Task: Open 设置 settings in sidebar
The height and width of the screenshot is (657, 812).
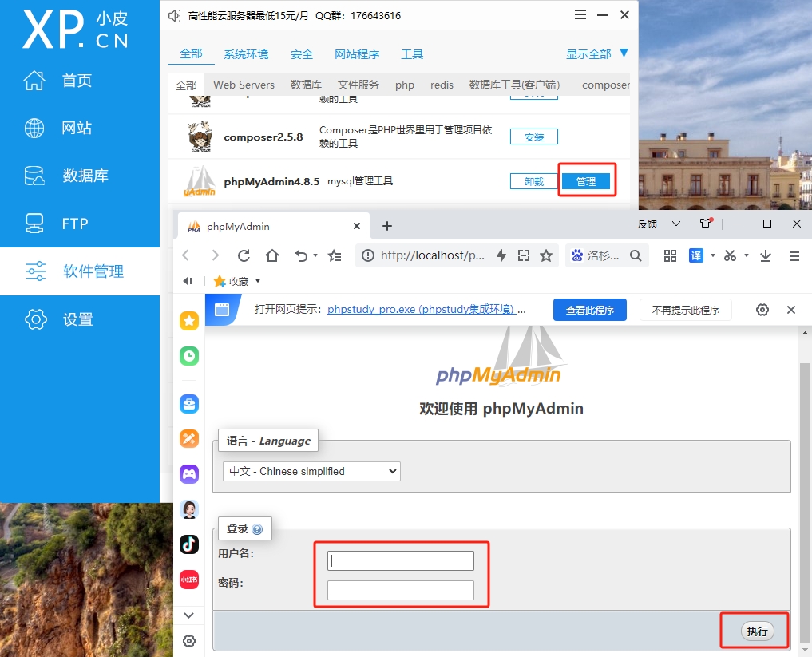Action: click(58, 319)
